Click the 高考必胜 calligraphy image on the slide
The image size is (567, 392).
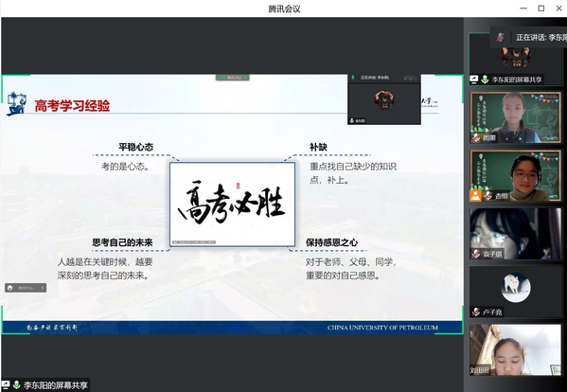point(233,205)
